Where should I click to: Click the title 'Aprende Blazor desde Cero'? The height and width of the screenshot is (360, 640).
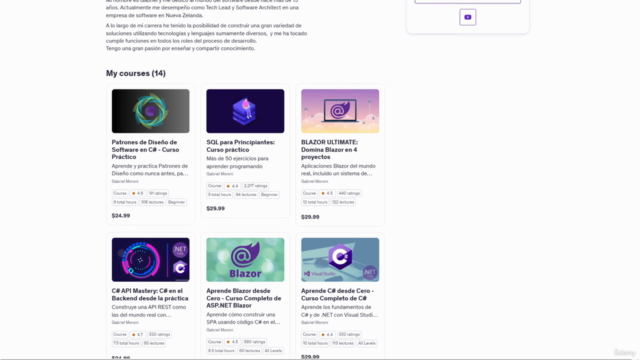click(x=244, y=298)
